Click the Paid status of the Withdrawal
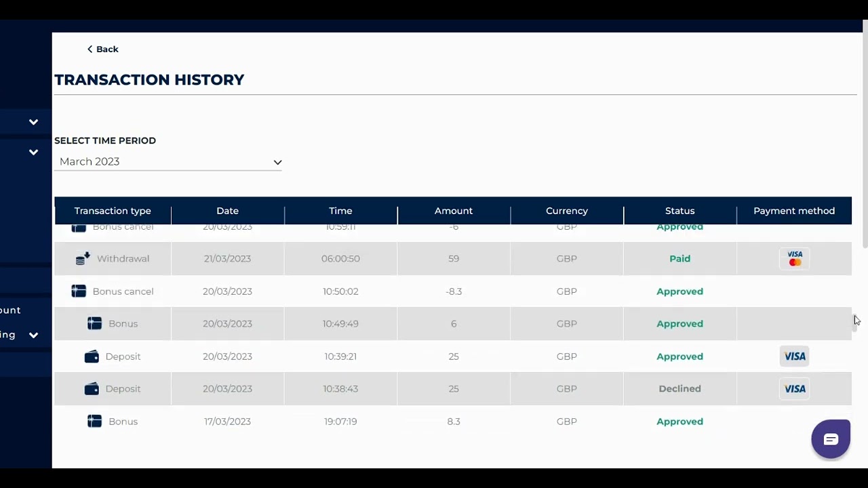 click(x=679, y=258)
